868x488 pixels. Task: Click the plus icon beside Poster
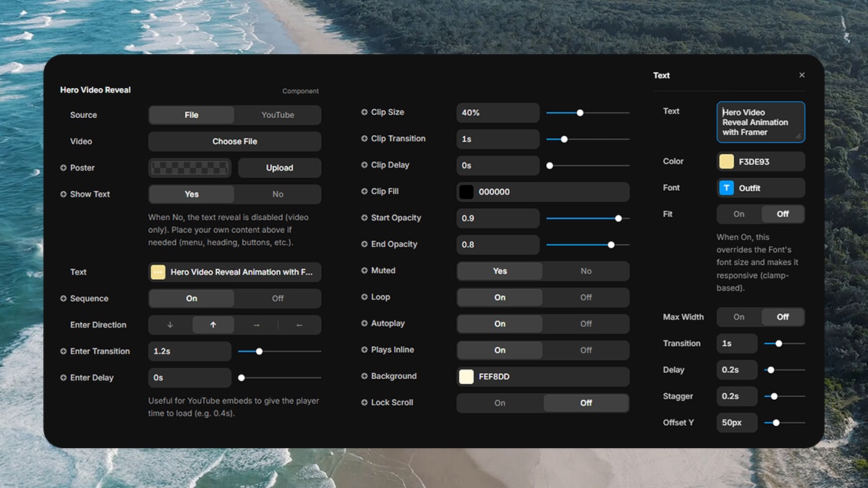[64, 168]
